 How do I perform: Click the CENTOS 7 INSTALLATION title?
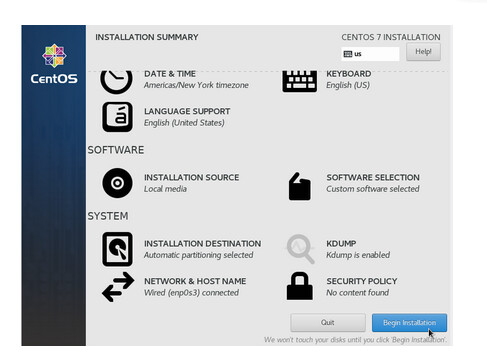point(391,37)
